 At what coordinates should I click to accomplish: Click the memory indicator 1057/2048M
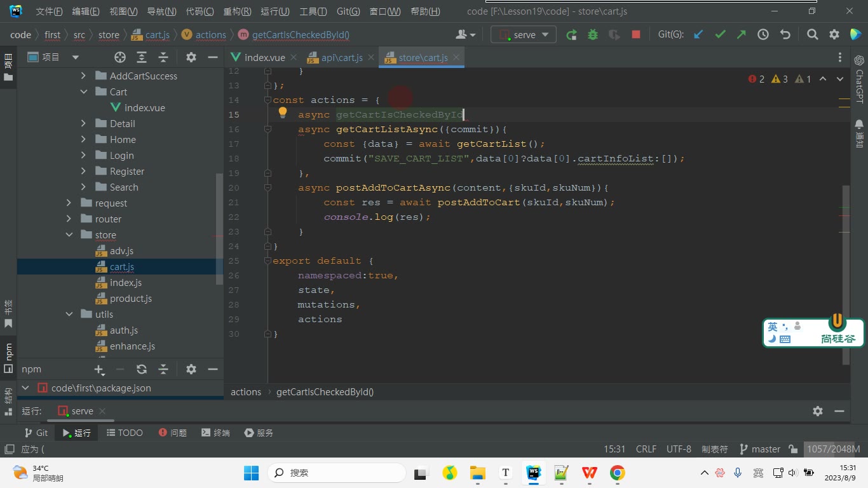(833, 449)
